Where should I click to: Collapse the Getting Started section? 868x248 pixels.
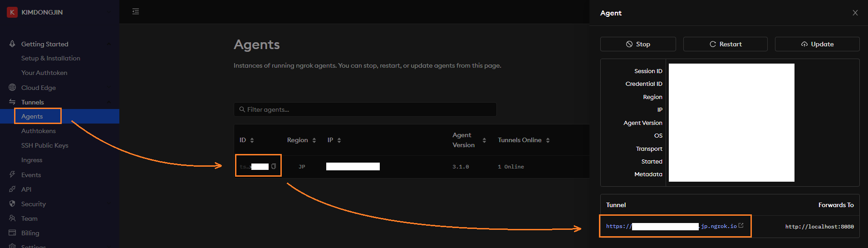[x=109, y=44]
